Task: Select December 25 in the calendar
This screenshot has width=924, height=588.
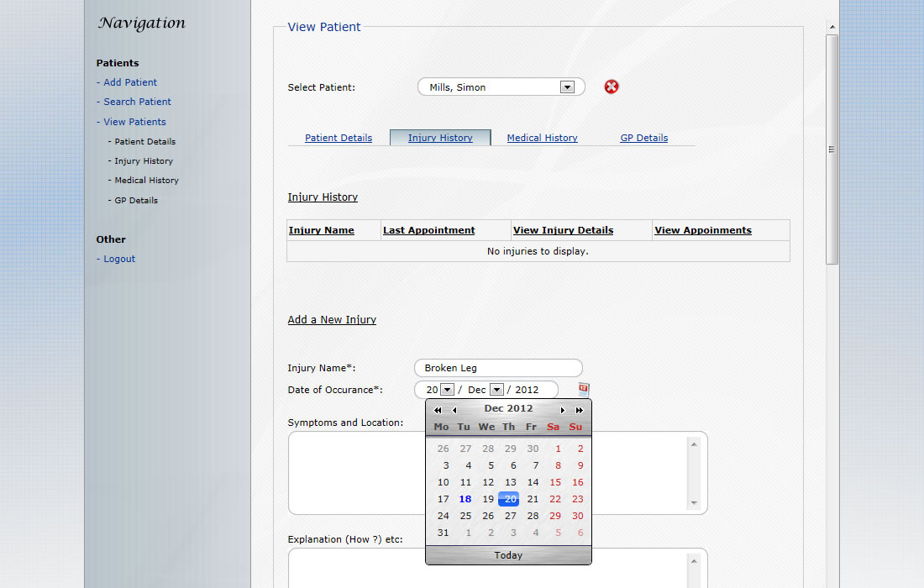Action: pos(465,516)
